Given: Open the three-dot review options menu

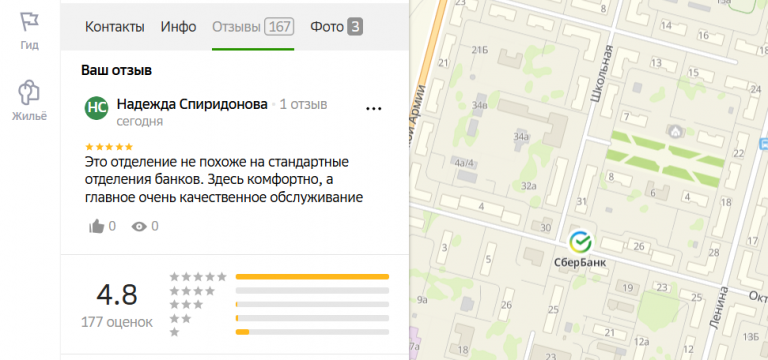Looking at the screenshot, I should pyautogui.click(x=374, y=109).
